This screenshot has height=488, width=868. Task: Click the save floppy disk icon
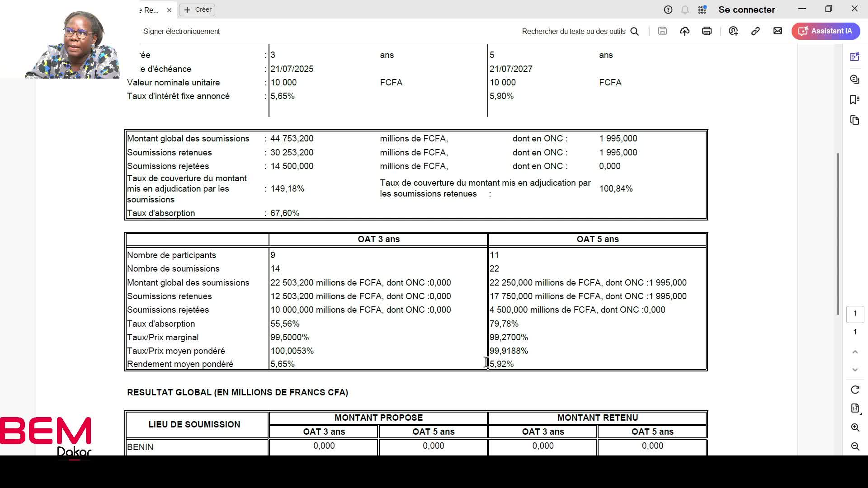[662, 31]
